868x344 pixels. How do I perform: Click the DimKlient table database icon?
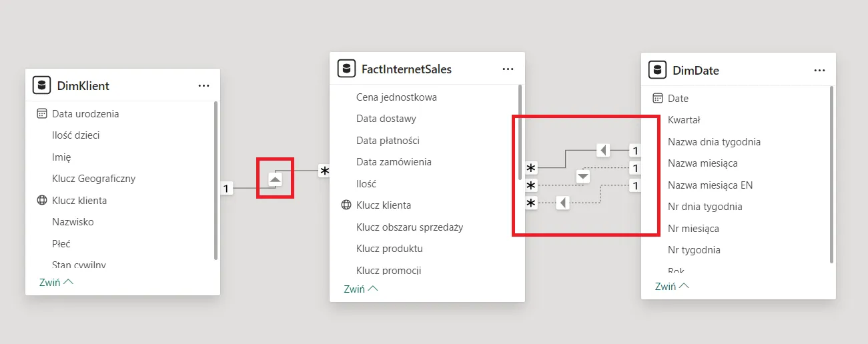[42, 85]
